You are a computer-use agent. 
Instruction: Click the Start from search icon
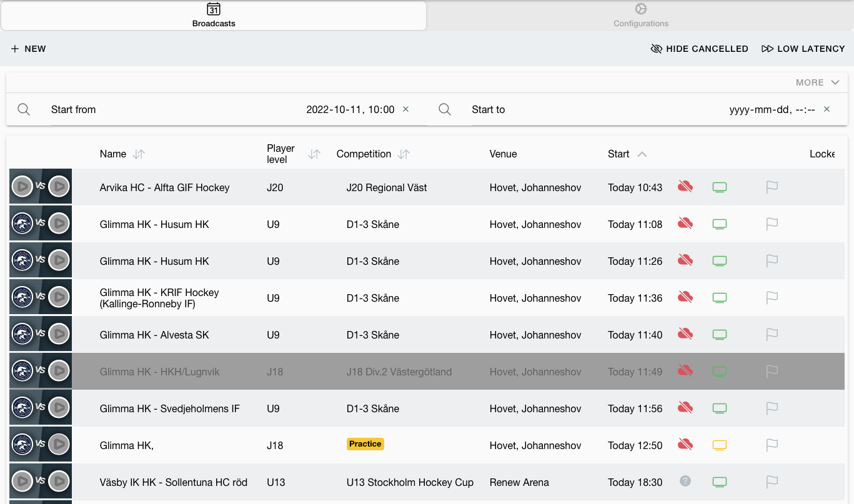(x=24, y=109)
